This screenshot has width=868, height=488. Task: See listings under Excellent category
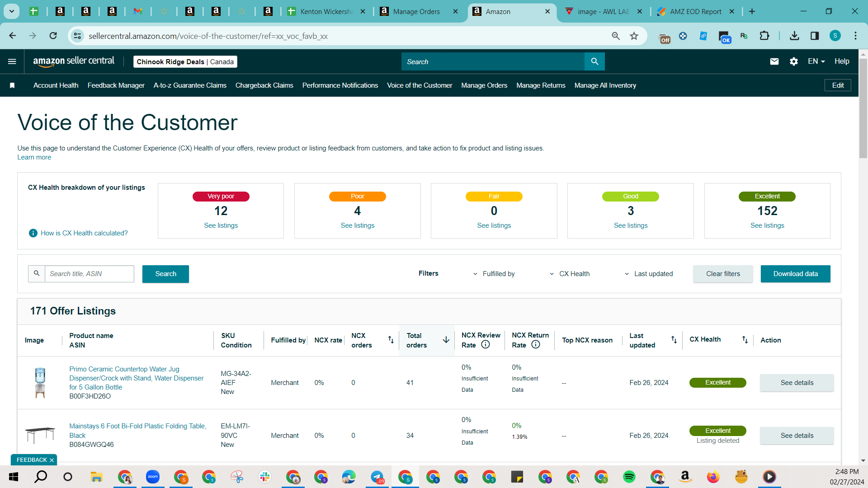tap(767, 225)
